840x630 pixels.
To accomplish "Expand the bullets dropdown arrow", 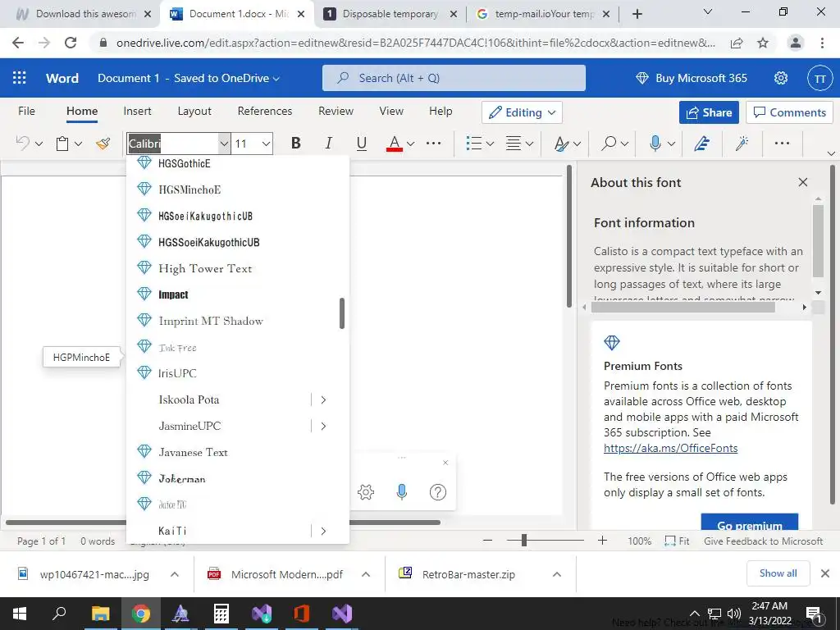I will [490, 144].
